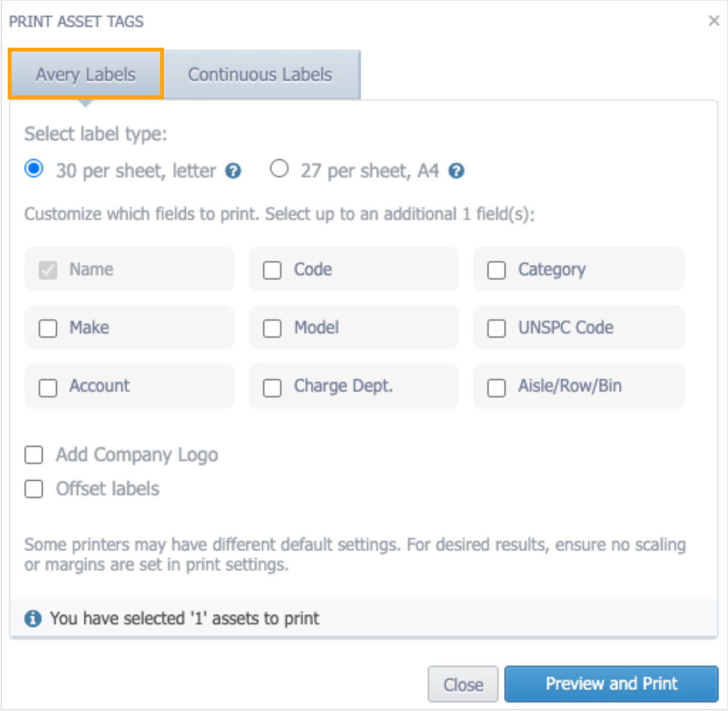Enable the Code field checkbox
The height and width of the screenshot is (711, 728).
(x=272, y=270)
